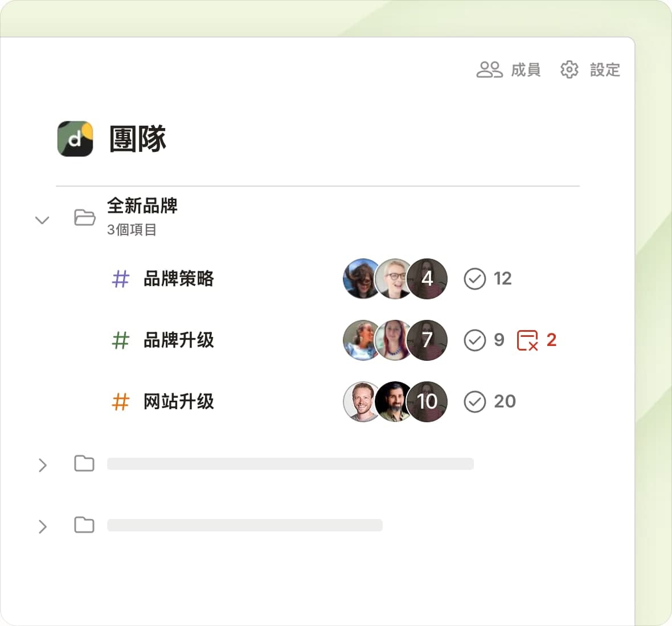Click the team logo icon beside 團隊

[x=75, y=138]
